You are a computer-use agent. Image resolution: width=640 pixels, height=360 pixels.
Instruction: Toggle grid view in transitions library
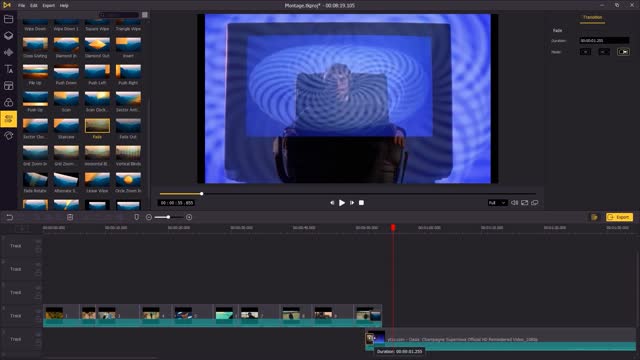point(145,15)
